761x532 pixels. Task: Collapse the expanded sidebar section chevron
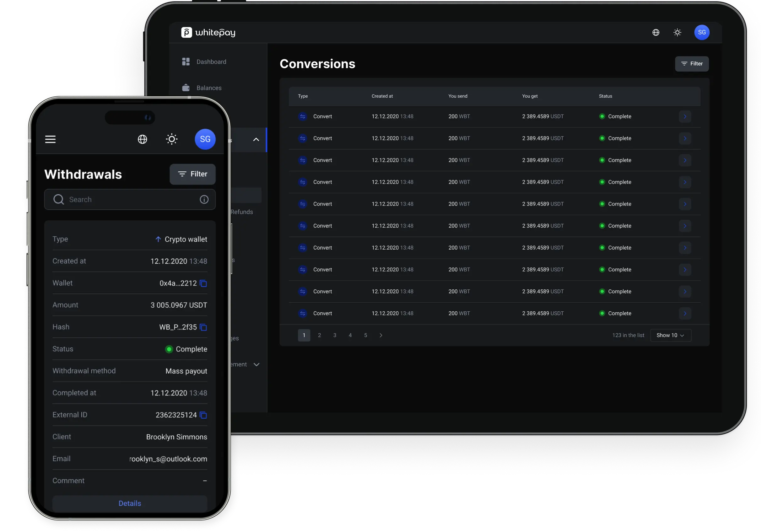(x=256, y=140)
